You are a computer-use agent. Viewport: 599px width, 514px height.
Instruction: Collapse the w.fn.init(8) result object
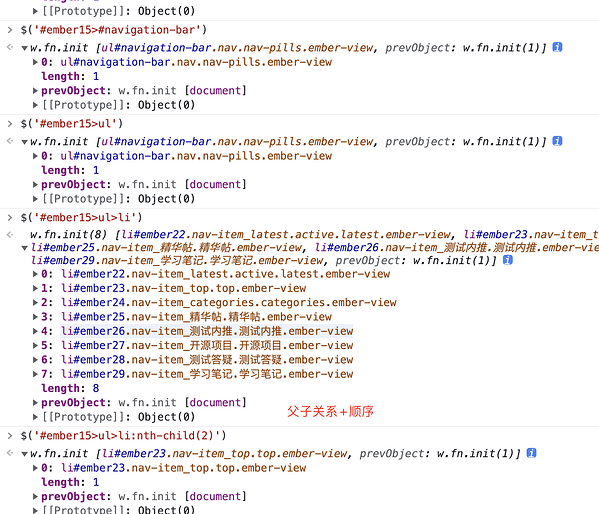(24, 248)
